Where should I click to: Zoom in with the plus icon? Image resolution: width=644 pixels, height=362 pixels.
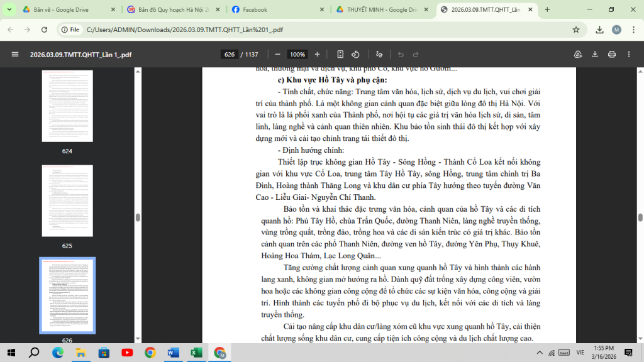click(x=317, y=54)
